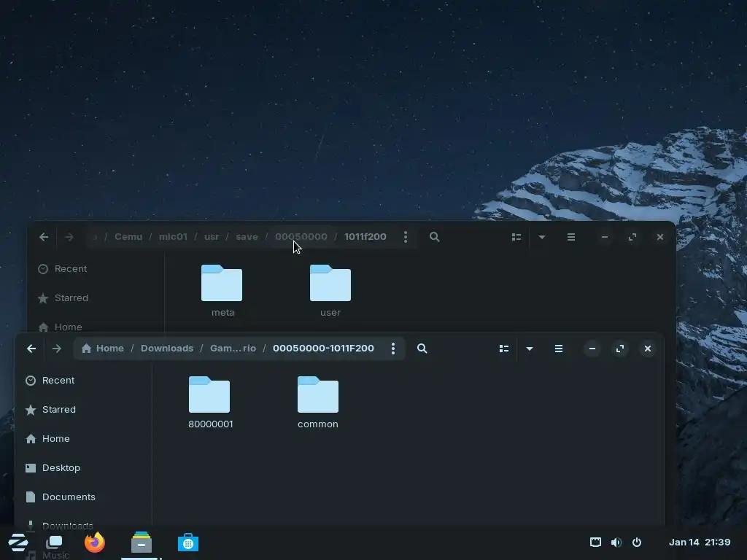The image size is (747, 560).
Task: Jump to usr in back window path
Action: click(x=212, y=237)
